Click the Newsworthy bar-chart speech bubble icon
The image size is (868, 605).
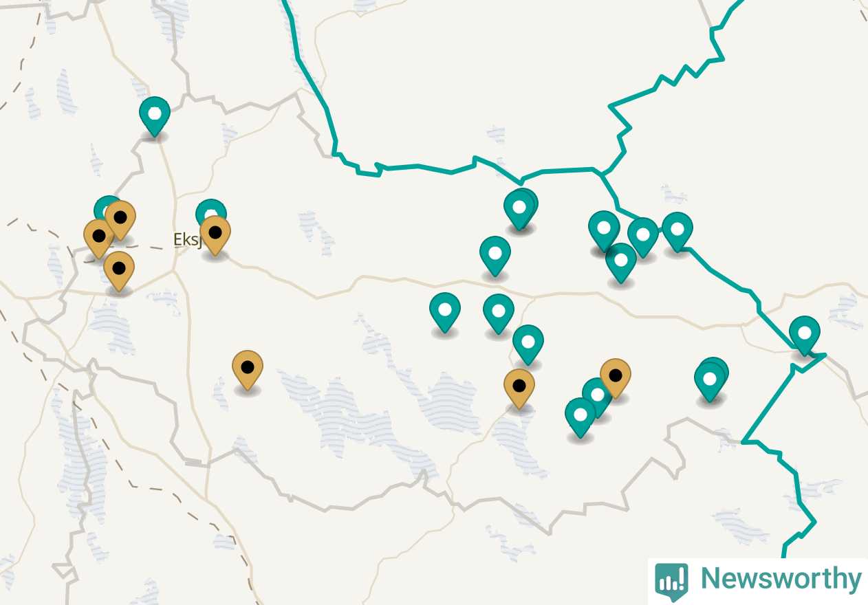671,582
